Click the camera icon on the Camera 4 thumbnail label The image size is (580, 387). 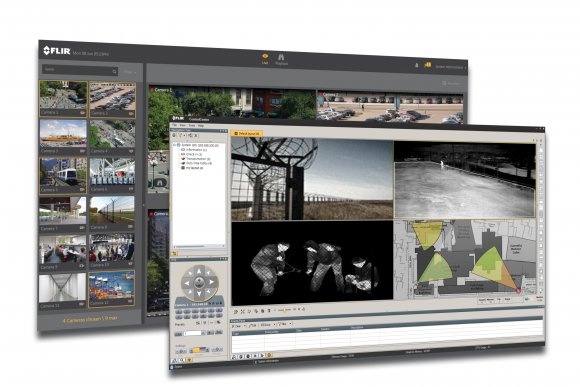point(131,151)
